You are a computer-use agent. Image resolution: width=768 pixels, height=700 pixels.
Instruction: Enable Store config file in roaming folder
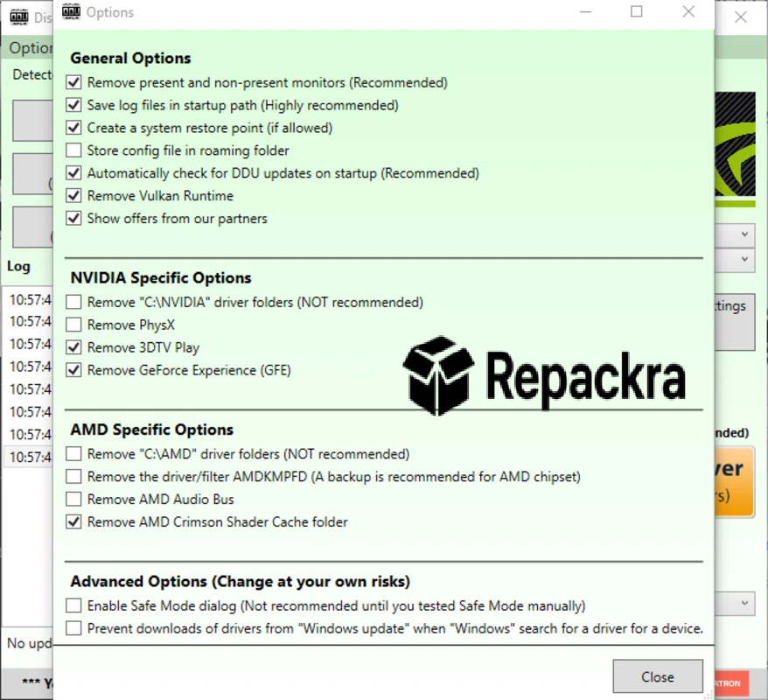coord(73,150)
